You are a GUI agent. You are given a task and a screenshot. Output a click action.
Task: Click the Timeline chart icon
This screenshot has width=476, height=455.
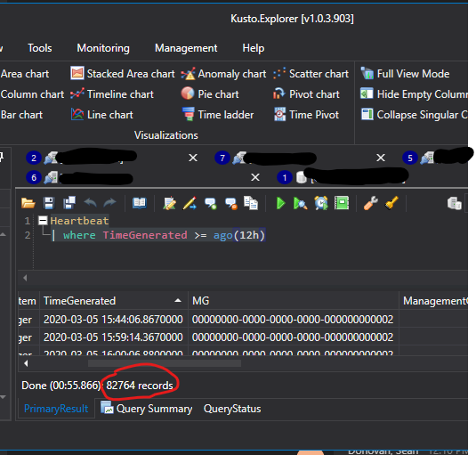tap(77, 93)
